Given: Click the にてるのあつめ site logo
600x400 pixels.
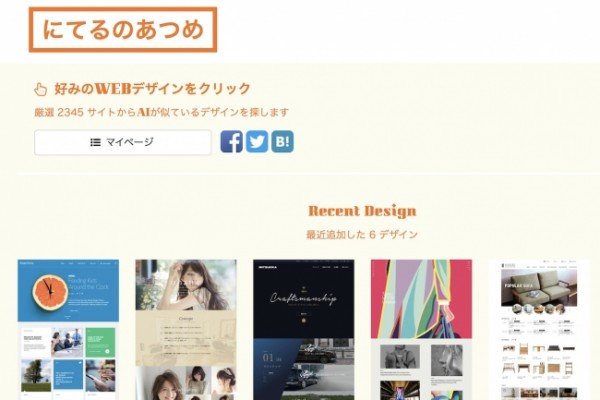Looking at the screenshot, I should pyautogui.click(x=123, y=29).
